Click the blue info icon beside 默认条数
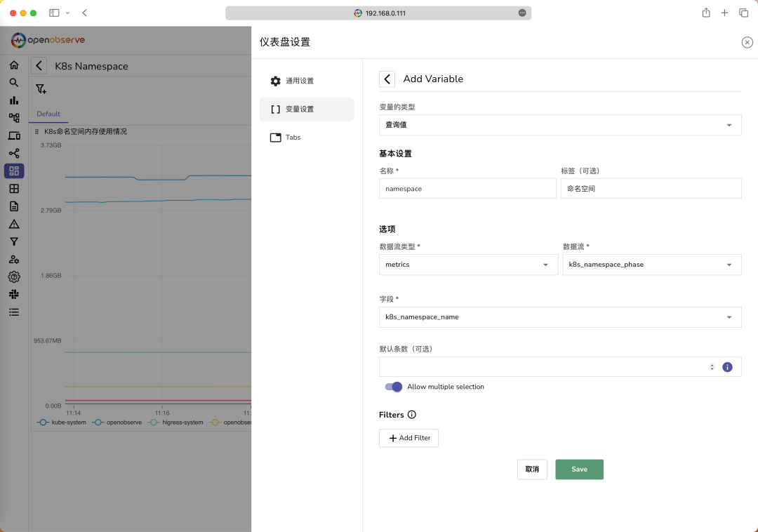This screenshot has height=532, width=758. (x=727, y=367)
